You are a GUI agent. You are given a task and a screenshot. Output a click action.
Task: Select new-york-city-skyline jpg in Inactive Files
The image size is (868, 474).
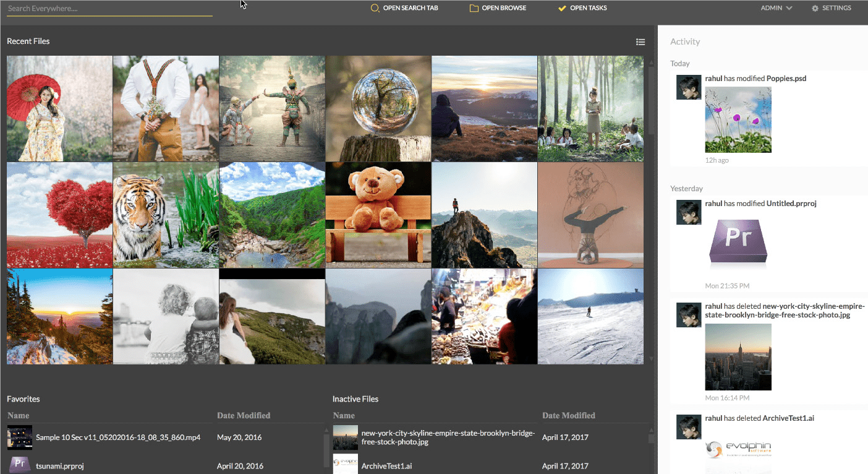[448, 437]
